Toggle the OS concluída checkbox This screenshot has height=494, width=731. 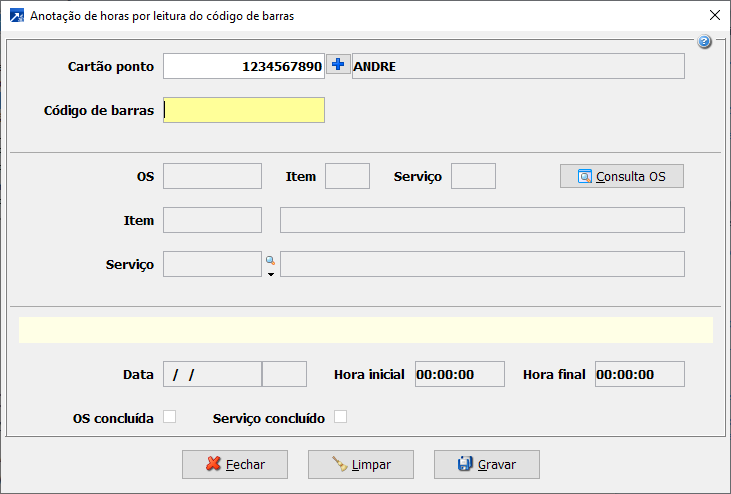[x=169, y=417]
